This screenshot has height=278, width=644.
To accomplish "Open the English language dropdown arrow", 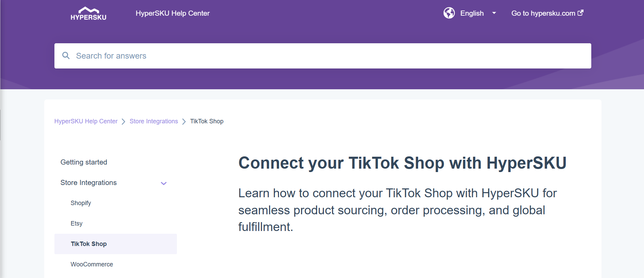I will 494,13.
